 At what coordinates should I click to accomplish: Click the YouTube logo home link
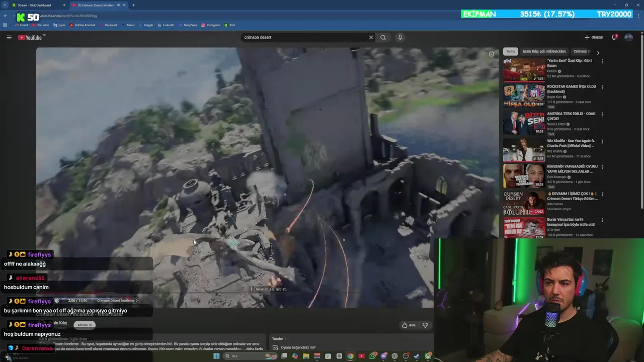30,38
